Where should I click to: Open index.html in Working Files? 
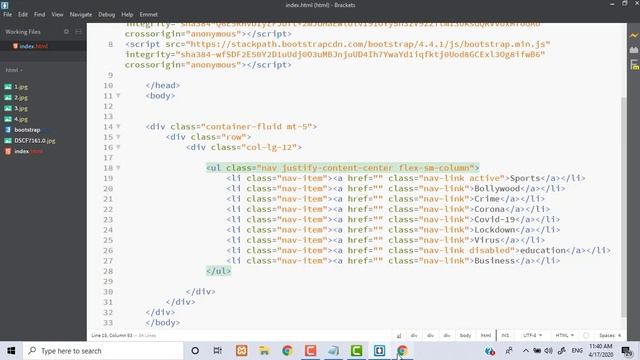[x=34, y=46]
